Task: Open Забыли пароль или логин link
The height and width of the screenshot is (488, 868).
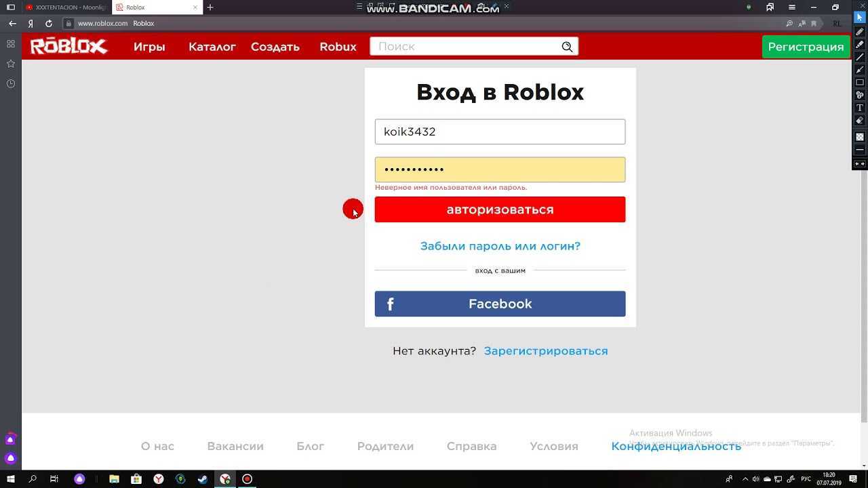Action: coord(500,246)
